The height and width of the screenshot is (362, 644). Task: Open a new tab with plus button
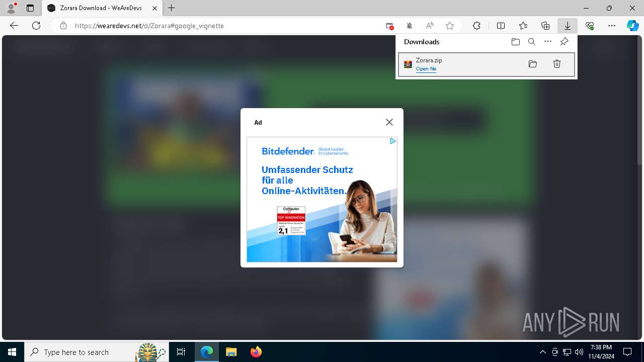[172, 8]
